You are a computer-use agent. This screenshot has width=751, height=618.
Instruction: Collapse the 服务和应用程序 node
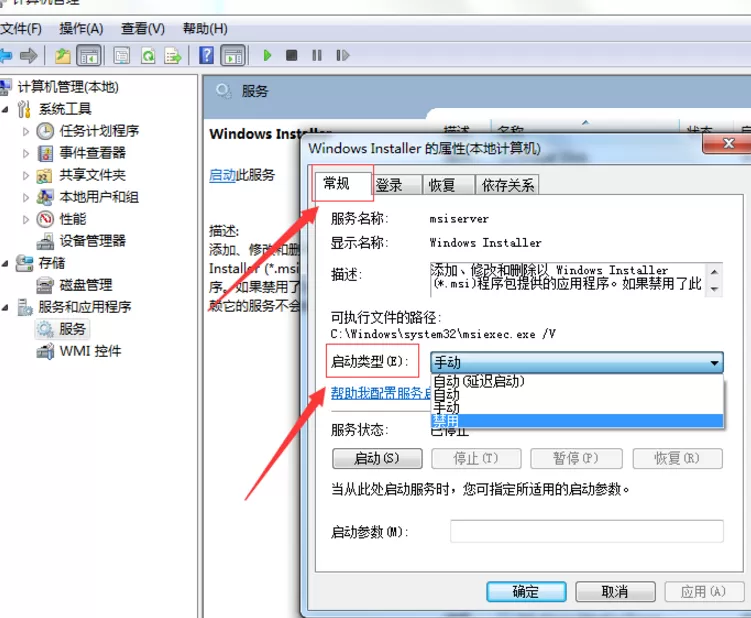pyautogui.click(x=5, y=308)
